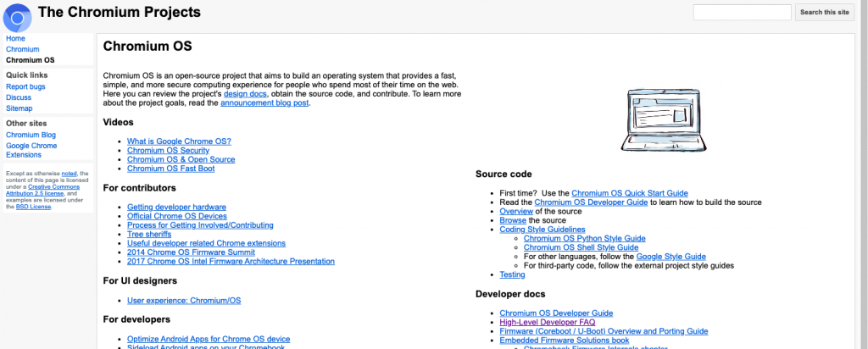Screen dimensions: 868x349
Task: Open High-Level Developer FAQ link
Action: coord(548,323)
